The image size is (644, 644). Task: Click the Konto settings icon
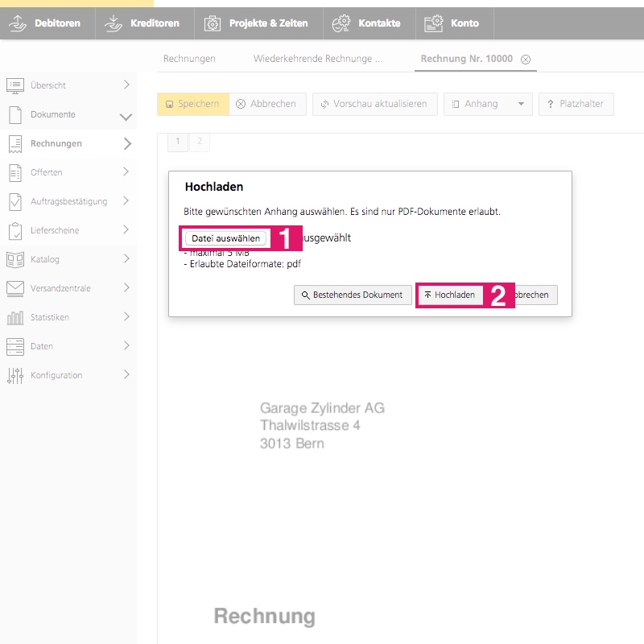point(434,23)
